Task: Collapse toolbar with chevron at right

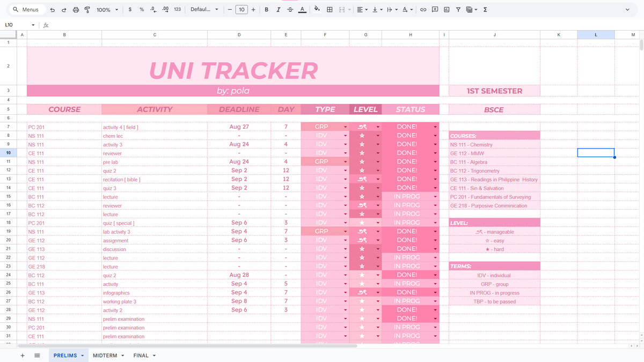Action: click(x=627, y=10)
